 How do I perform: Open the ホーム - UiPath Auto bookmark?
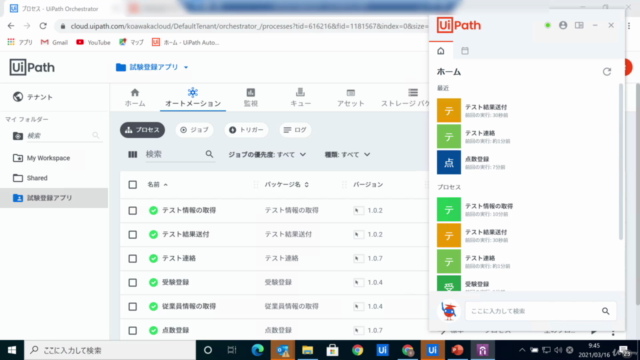click(x=186, y=42)
